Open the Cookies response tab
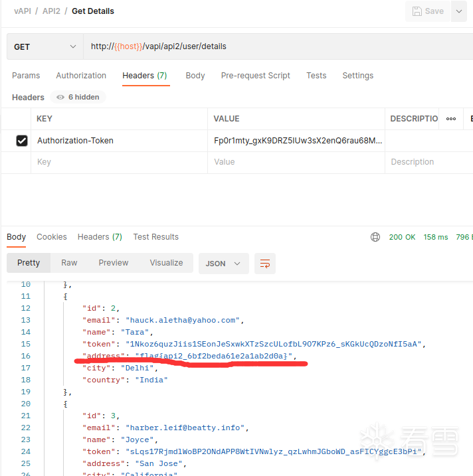 (52, 237)
